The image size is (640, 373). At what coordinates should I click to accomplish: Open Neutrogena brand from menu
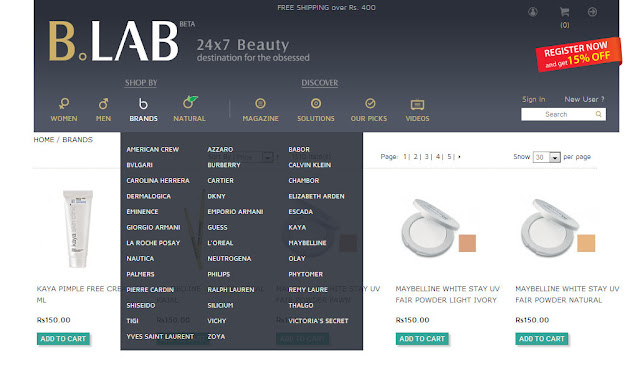click(x=229, y=259)
